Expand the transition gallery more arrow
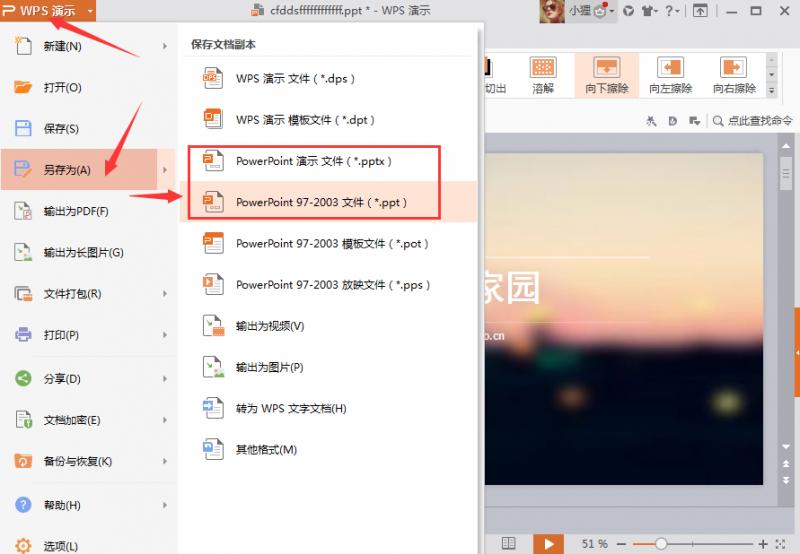800x554 pixels. (x=771, y=90)
